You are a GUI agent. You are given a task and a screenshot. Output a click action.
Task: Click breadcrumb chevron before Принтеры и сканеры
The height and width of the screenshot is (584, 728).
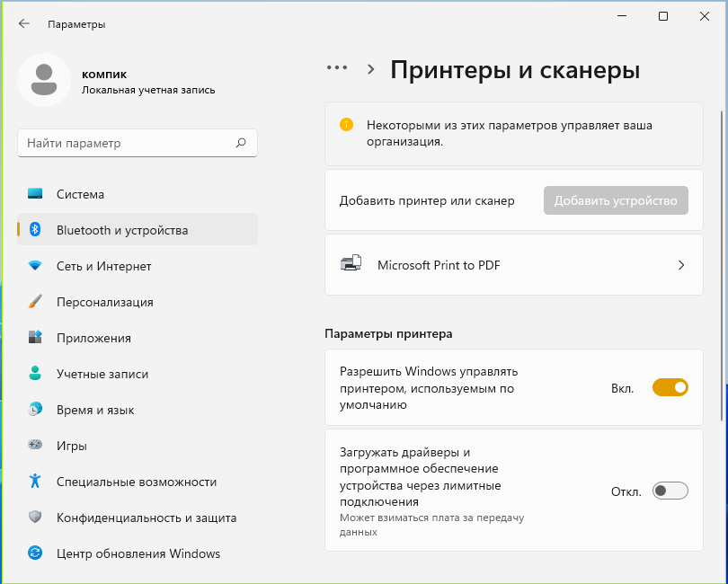coord(370,70)
